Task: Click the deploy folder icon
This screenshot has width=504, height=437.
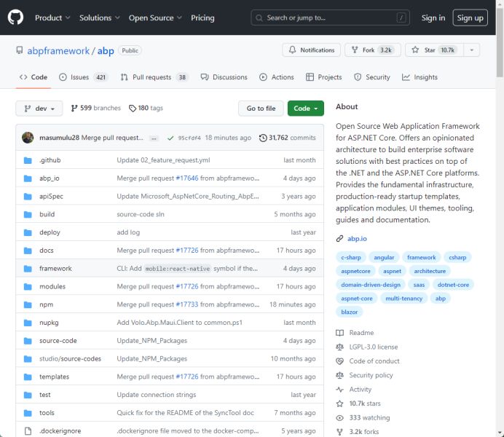Action: 28,232
